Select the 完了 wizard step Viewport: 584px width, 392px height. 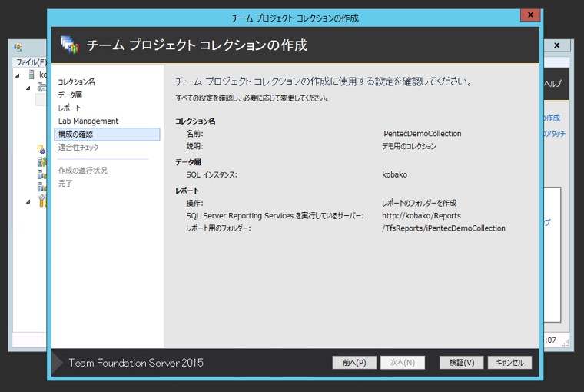65,184
